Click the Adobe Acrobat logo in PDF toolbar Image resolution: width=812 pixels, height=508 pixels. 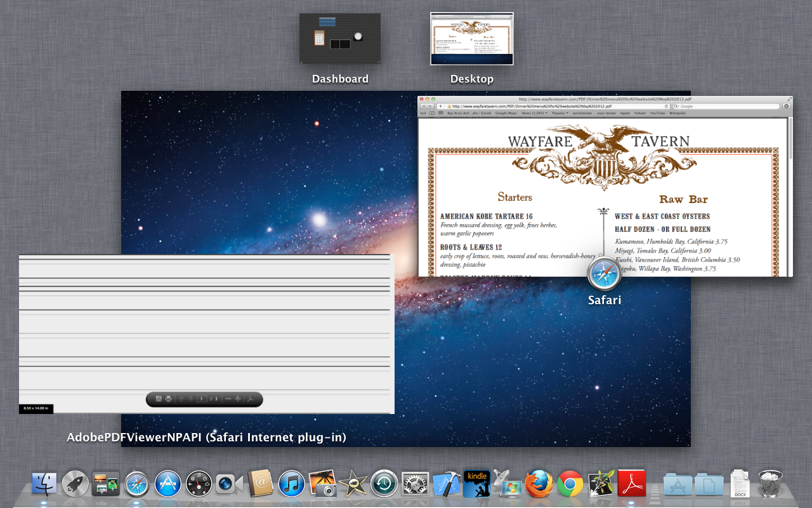[x=251, y=399]
